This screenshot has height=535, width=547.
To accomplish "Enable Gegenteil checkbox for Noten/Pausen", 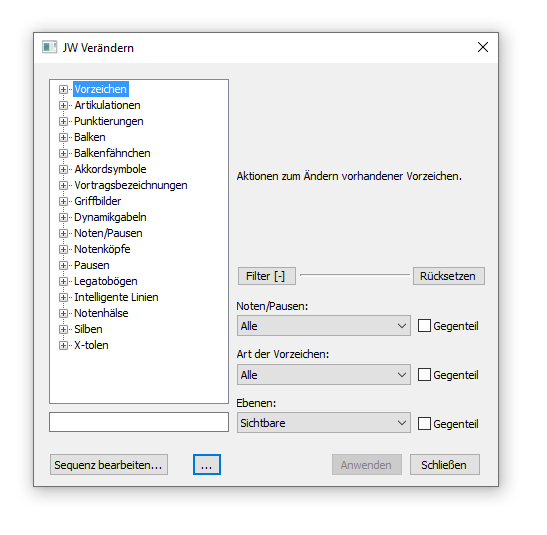I will pyautogui.click(x=424, y=326).
